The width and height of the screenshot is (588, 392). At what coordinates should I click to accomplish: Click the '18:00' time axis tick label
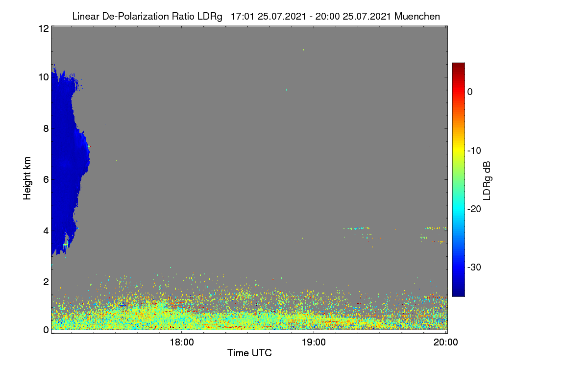click(181, 343)
